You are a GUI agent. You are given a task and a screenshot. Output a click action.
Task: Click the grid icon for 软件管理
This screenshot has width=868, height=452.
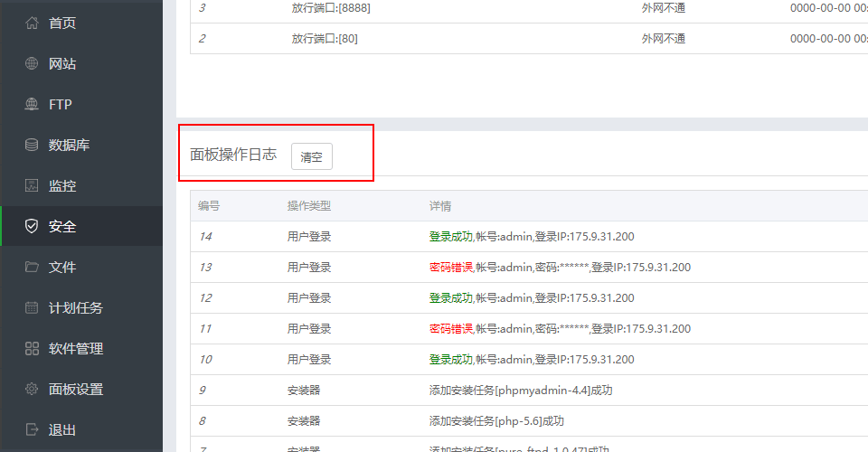point(32,348)
